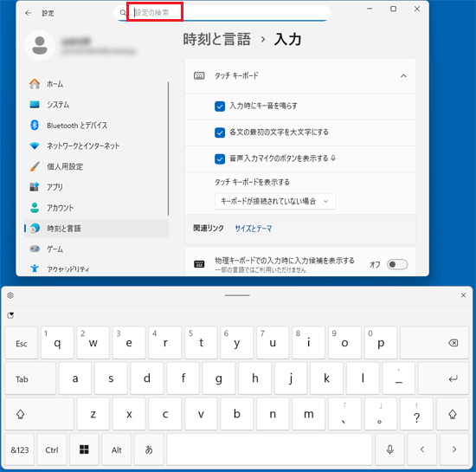Switch to &123 symbols layout
Screen dimensions: 476x472
20,449
